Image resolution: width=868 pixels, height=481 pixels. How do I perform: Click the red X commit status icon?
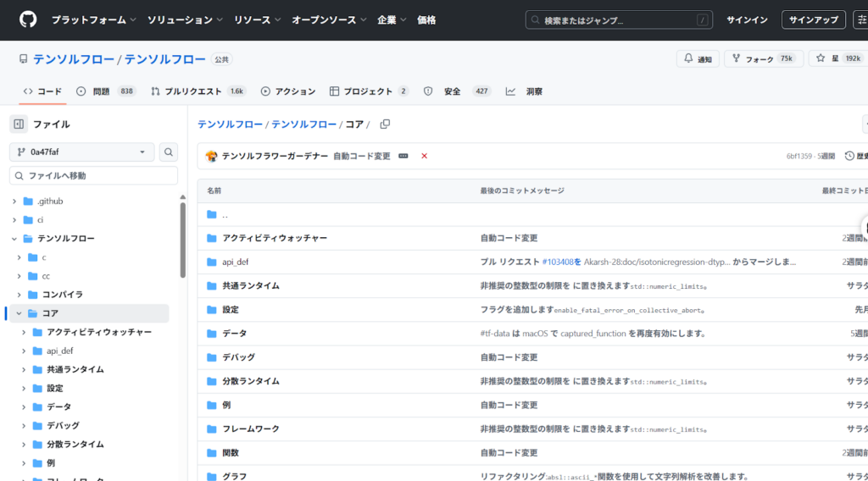pos(424,157)
